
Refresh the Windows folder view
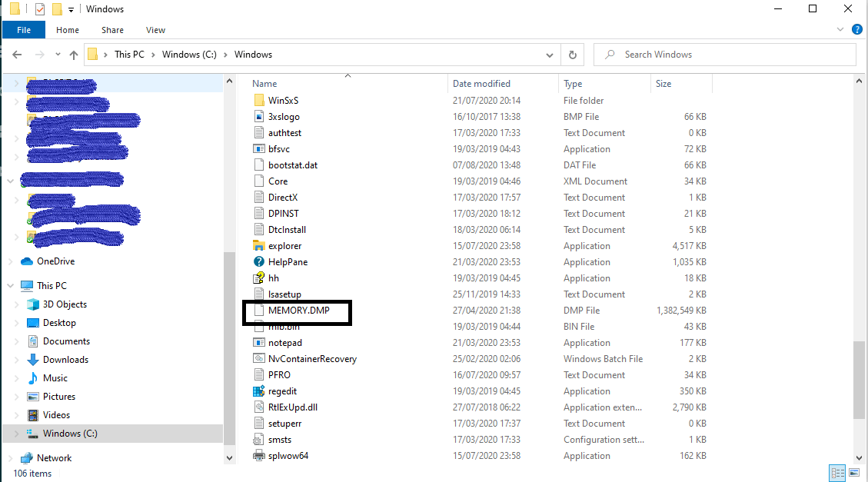click(x=573, y=55)
